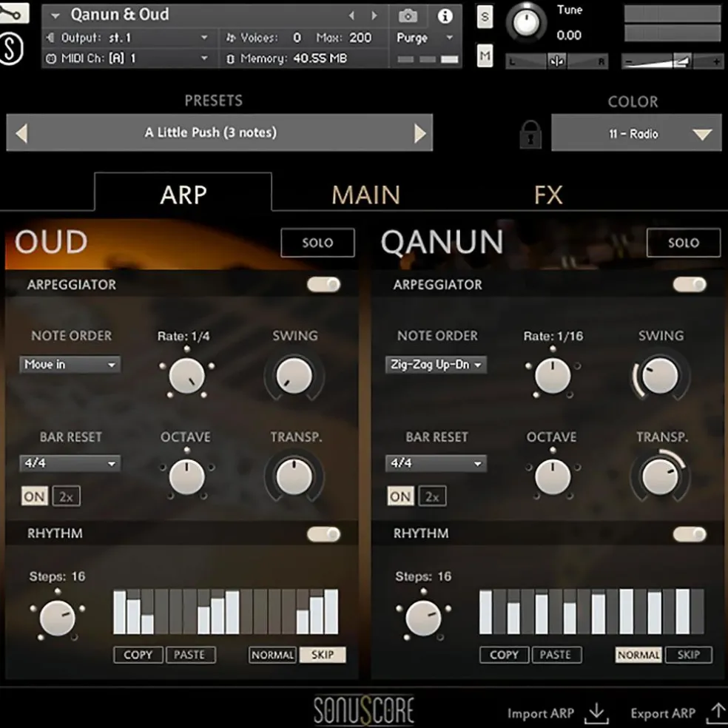
Task: Click first step bar in Oud rhythm
Action: [x=120, y=612]
